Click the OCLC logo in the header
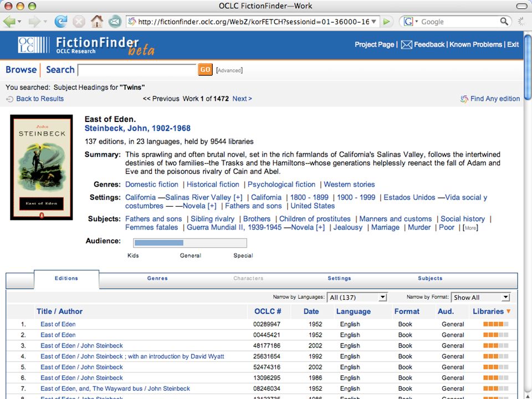 pyautogui.click(x=34, y=45)
